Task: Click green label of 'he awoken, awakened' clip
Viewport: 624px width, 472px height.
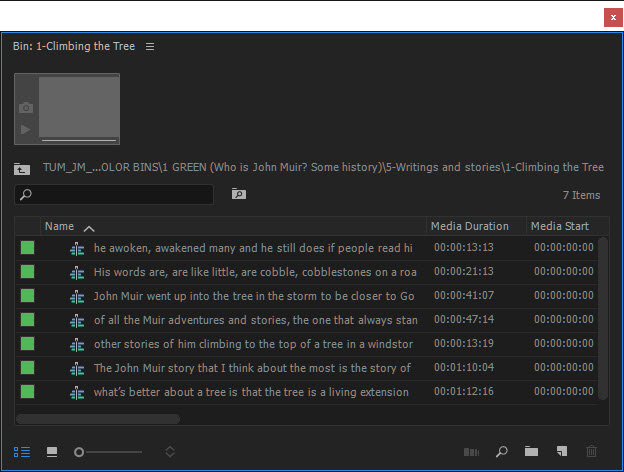Action: tap(27, 248)
